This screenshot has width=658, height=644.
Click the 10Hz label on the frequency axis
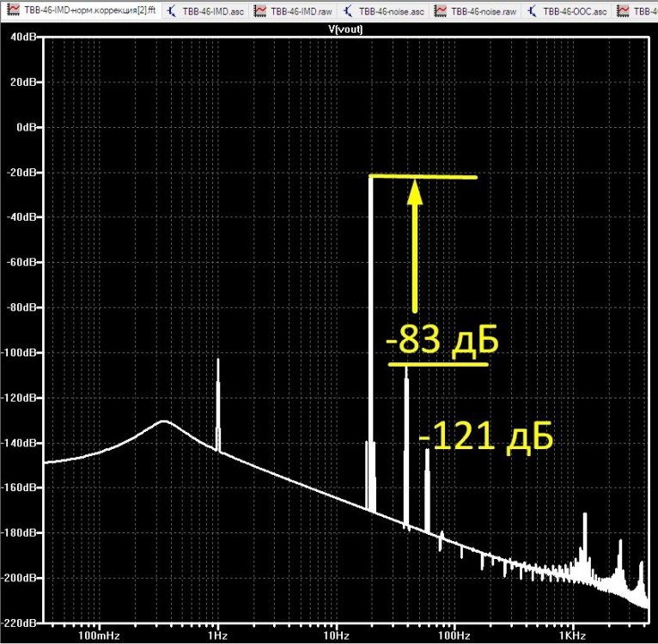click(336, 635)
